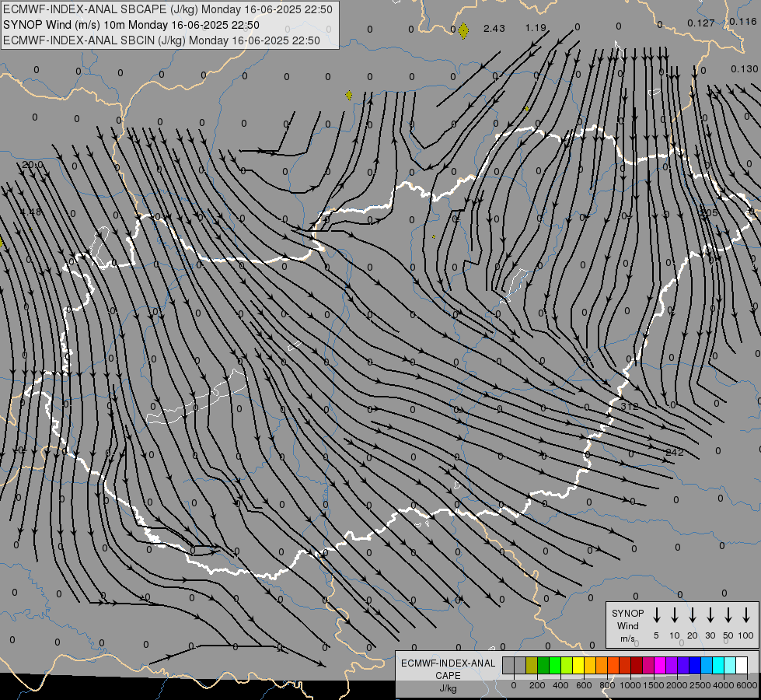The width and height of the screenshot is (761, 700).
Task: Click the 1.19 CAPE value label
Action: click(x=536, y=28)
